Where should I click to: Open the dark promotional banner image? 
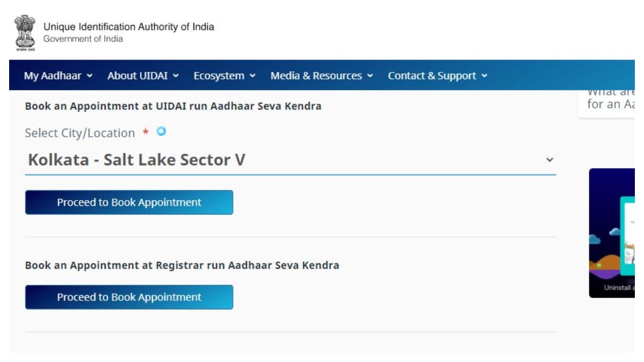[x=612, y=233]
